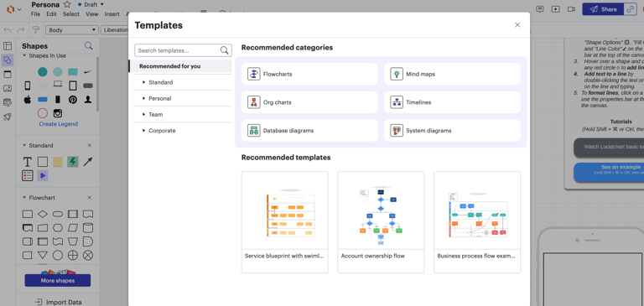Start presentation mode icon
Screen dimensions: 644x306
tap(556, 9)
